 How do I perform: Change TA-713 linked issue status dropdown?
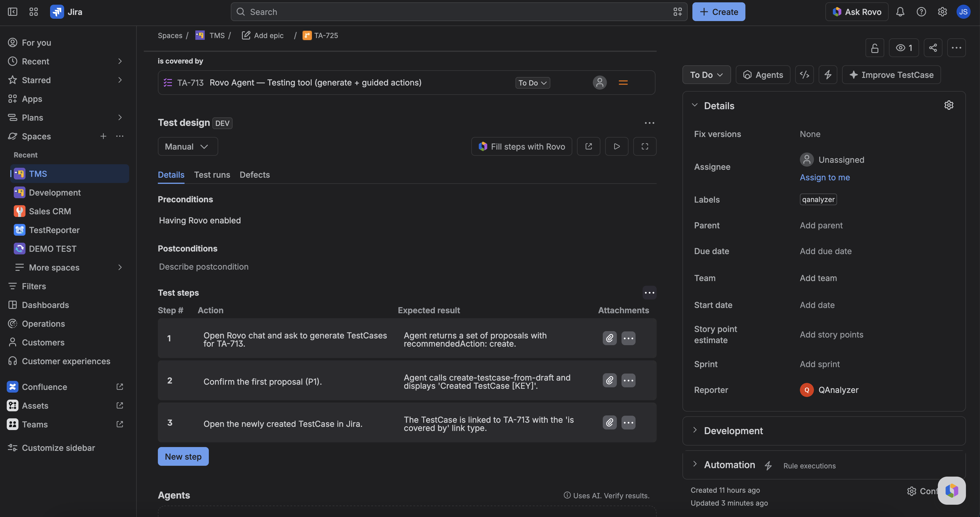click(x=532, y=83)
